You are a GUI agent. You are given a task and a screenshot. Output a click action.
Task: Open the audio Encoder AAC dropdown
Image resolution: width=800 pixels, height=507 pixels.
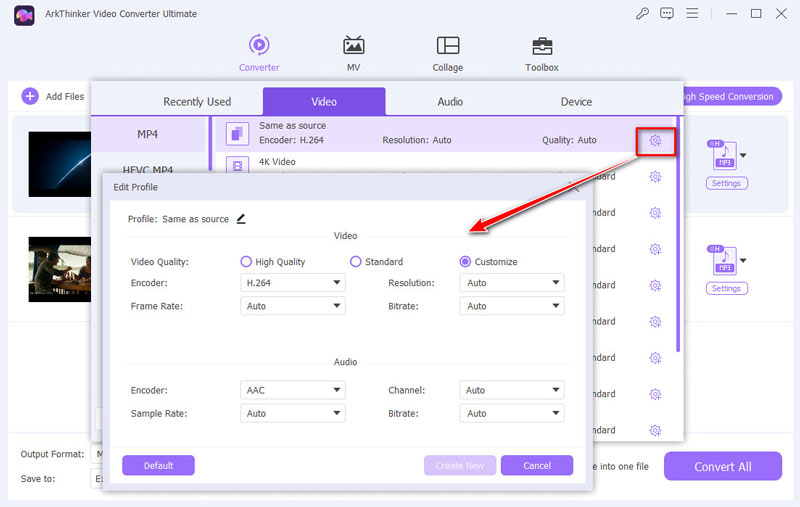[293, 390]
